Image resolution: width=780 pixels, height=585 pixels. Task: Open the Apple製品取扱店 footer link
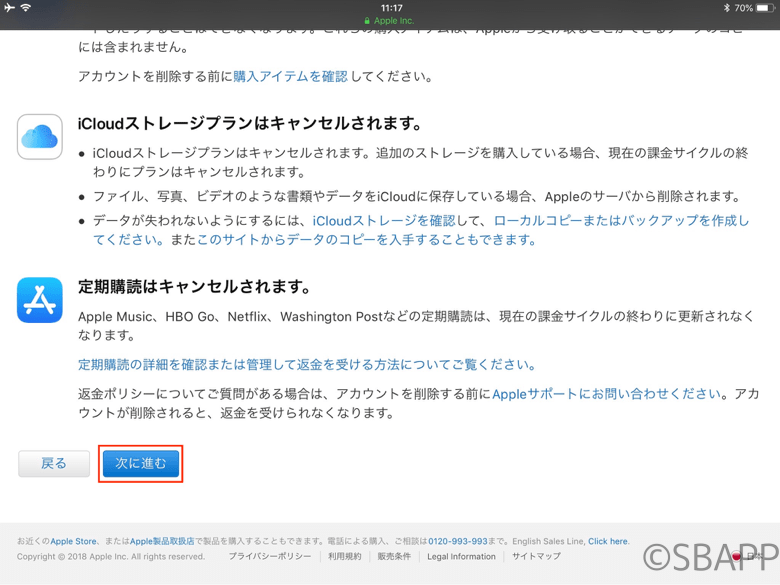[x=162, y=541]
